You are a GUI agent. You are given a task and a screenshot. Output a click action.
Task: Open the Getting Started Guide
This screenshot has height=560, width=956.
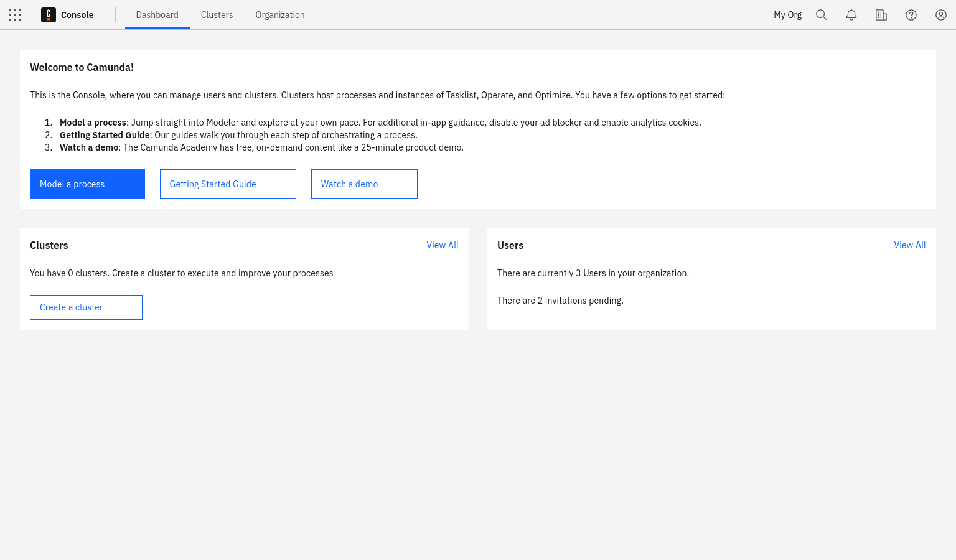click(x=228, y=184)
